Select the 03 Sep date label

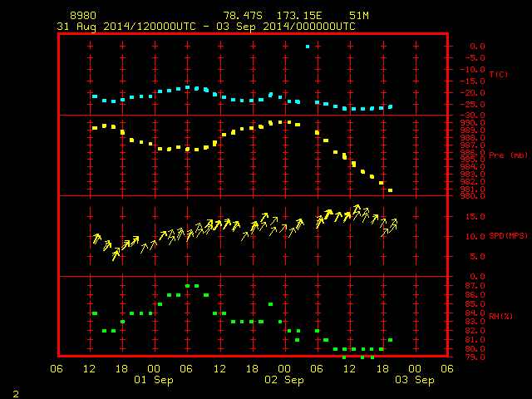[x=415, y=380]
